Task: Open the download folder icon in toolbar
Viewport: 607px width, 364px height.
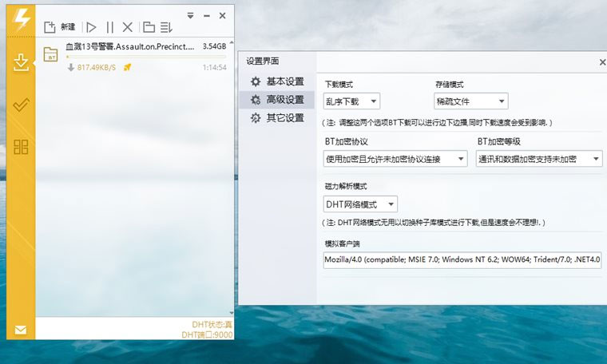Action: click(149, 27)
